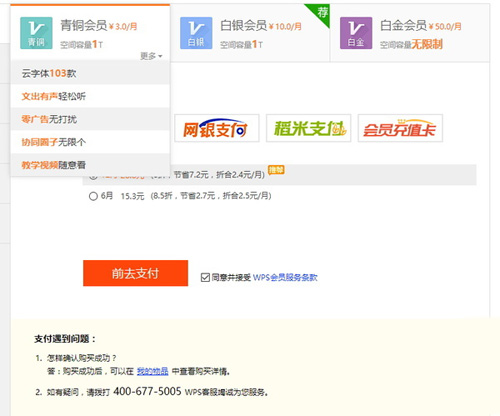The width and height of the screenshot is (500, 416).
Task: Click the purple 白金 membership badge icon
Action: click(356, 33)
